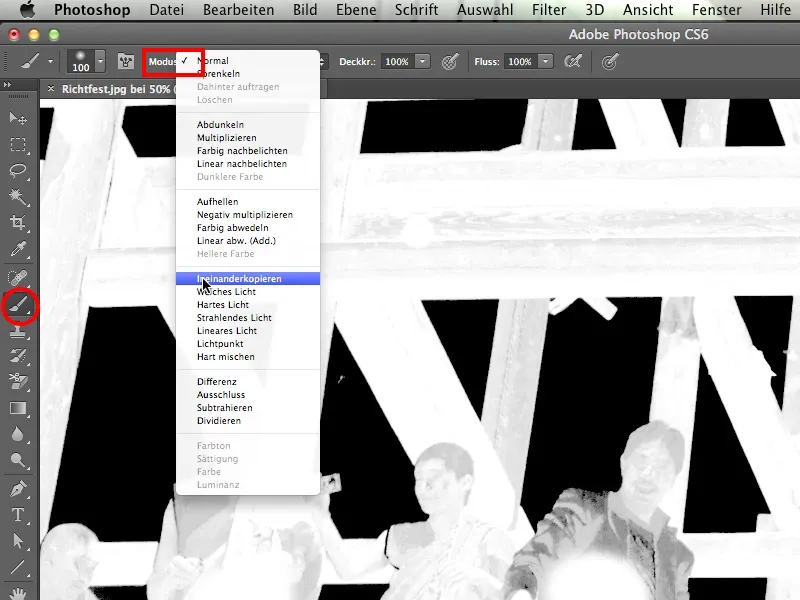Open the Auswahl menu
Screen dimensions: 800x600
(485, 10)
